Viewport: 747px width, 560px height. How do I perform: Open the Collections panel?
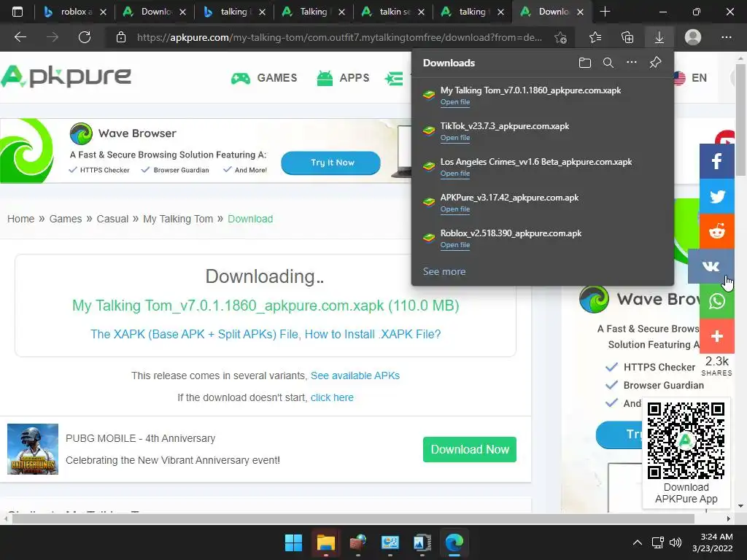pyautogui.click(x=627, y=37)
